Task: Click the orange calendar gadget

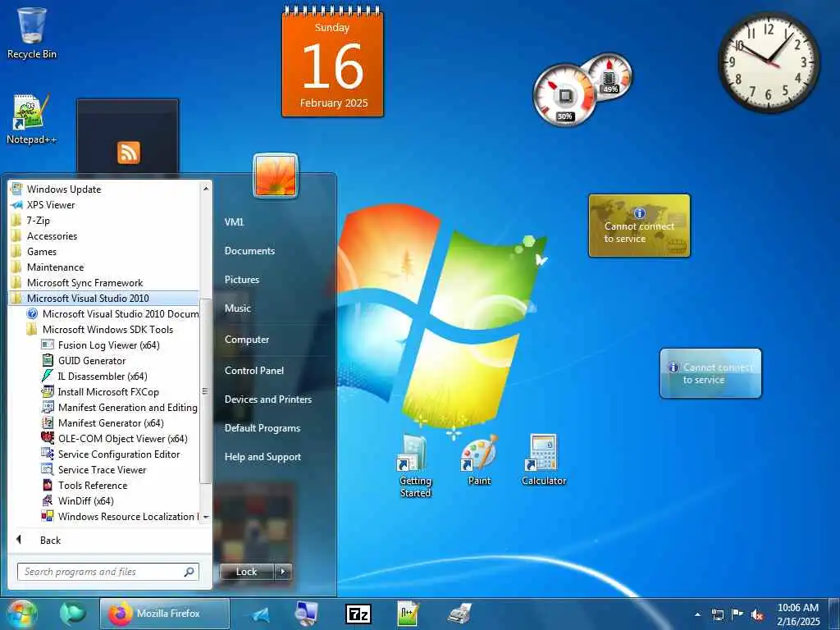Action: click(333, 62)
